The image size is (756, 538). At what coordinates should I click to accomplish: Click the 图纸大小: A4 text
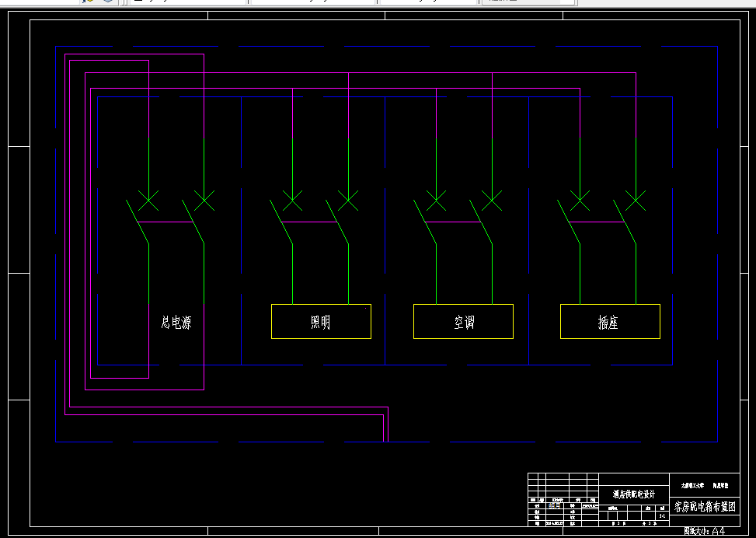(x=705, y=532)
